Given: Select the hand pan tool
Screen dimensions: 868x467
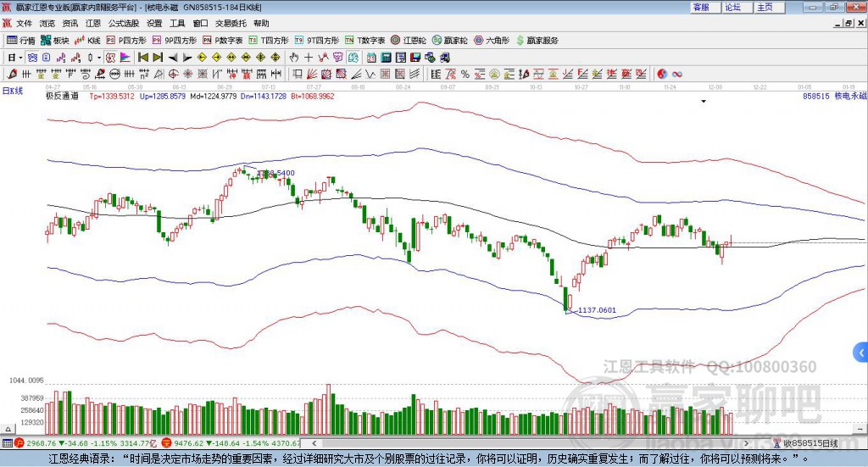Looking at the screenshot, I should [294, 58].
